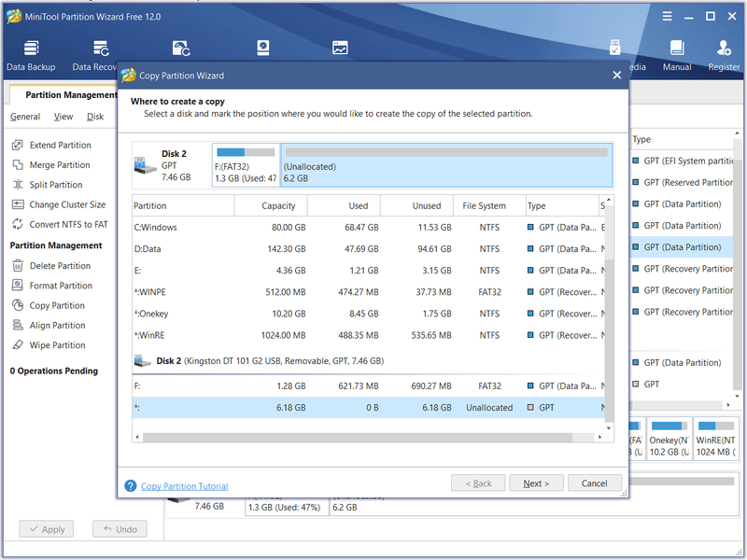Open the Disk menu
The height and width of the screenshot is (560, 747).
tap(95, 117)
